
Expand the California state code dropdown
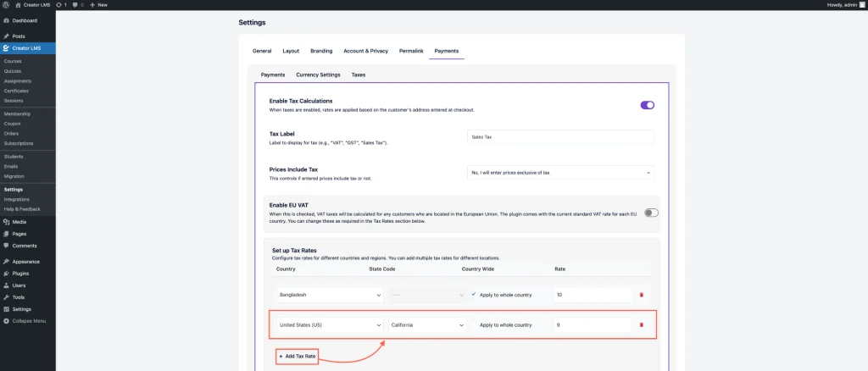pos(428,324)
